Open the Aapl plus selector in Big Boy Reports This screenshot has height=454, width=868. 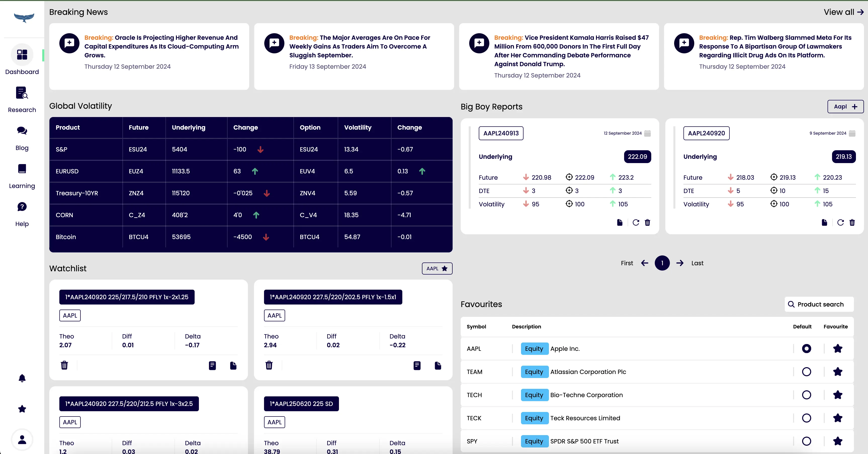tap(845, 107)
